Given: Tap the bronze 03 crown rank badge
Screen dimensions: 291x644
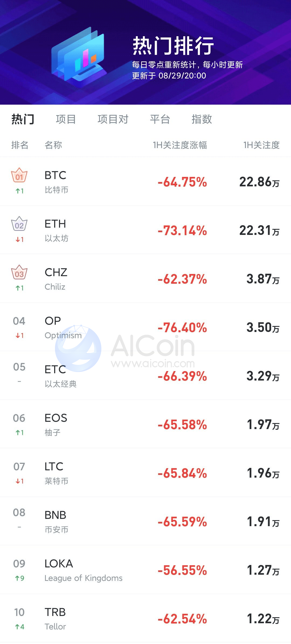Looking at the screenshot, I should pos(19,272).
